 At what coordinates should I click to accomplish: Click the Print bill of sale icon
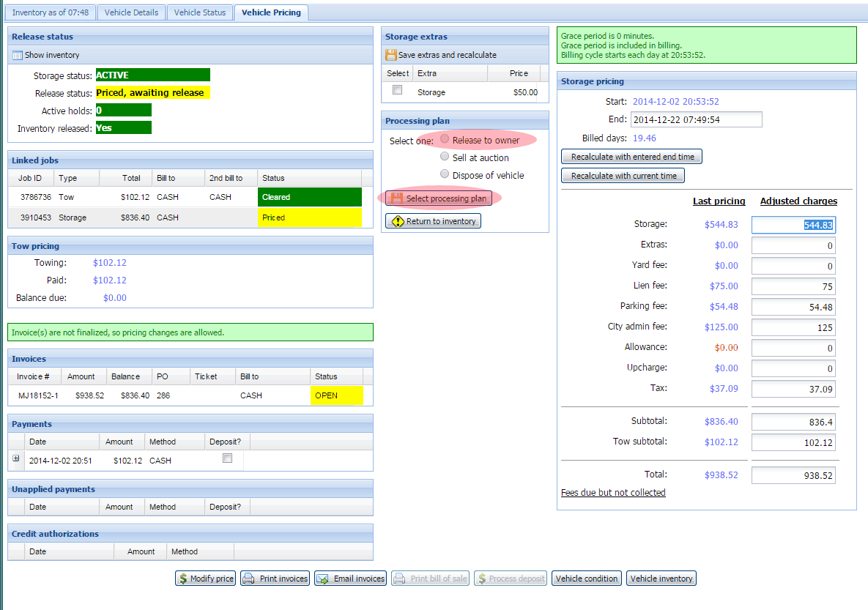click(399, 579)
